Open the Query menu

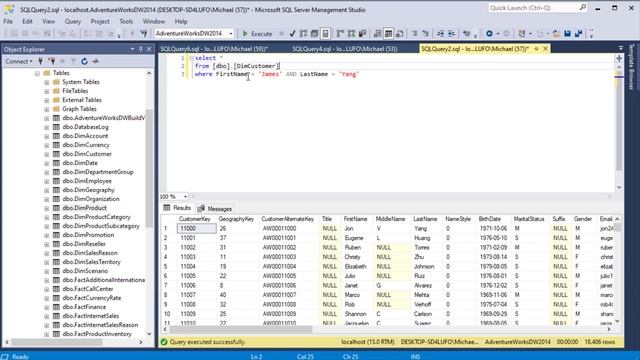click(x=73, y=21)
